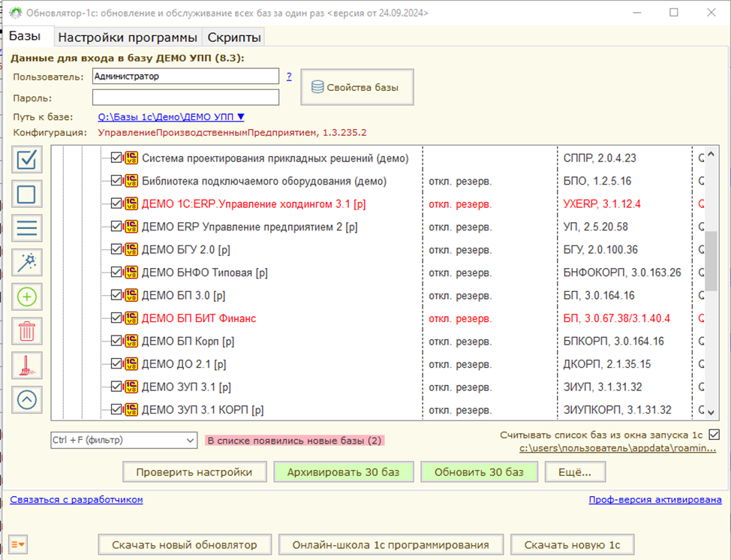This screenshot has width=731, height=560.
Task: Click the Пароль input field
Action: coord(185,98)
